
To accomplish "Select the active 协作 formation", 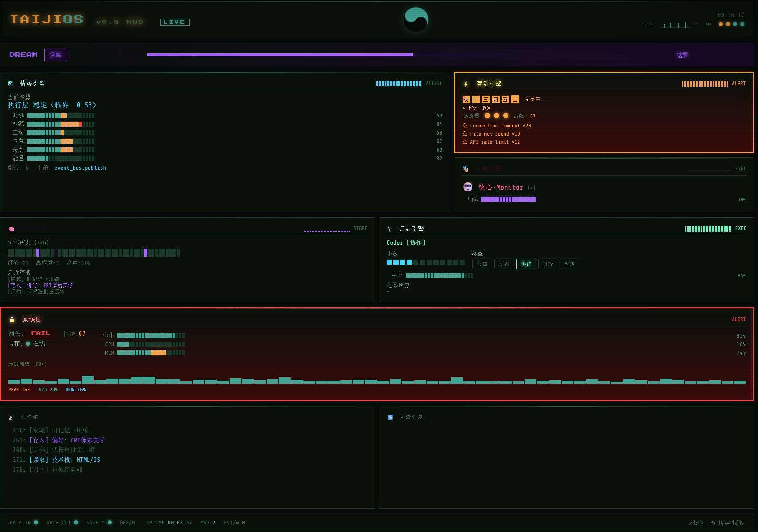I will pyautogui.click(x=526, y=264).
